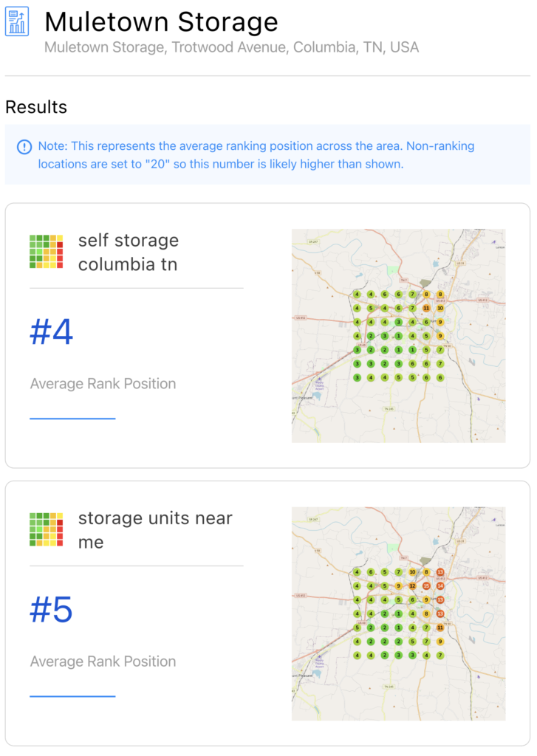The image size is (537, 756).
Task: Select the orange 11 marker on the self storage map
Action: 426,308
